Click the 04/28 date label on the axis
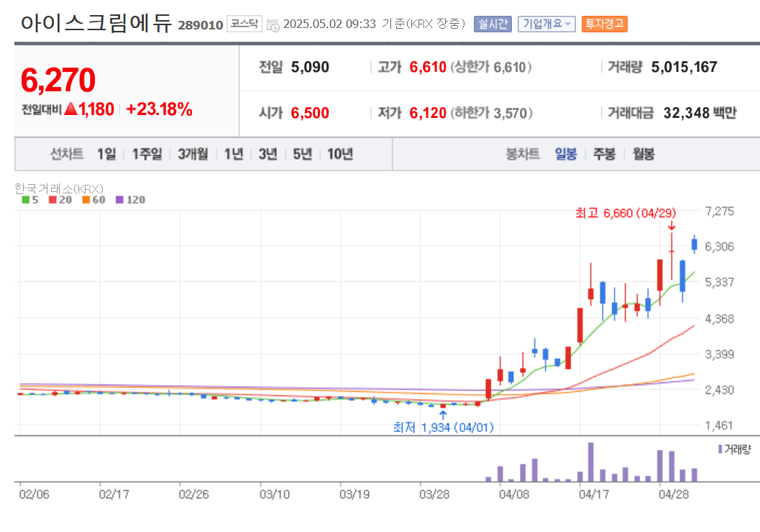 coord(673,494)
